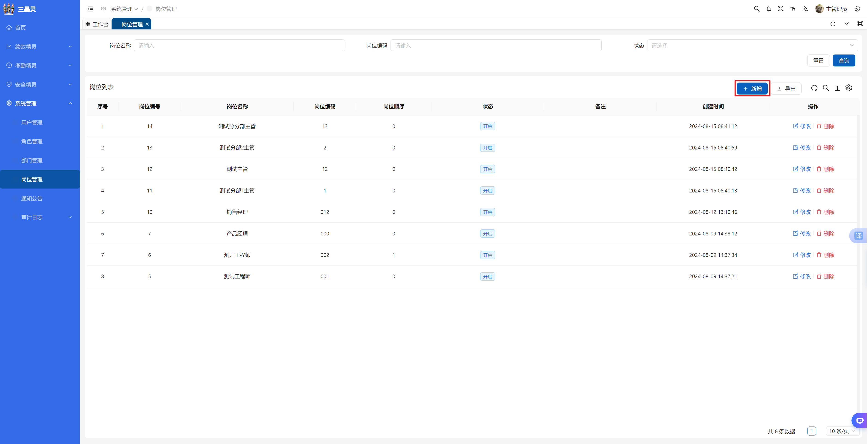Collapse sidebar with menu fold icon
Image resolution: width=868 pixels, height=444 pixels.
pos(91,9)
